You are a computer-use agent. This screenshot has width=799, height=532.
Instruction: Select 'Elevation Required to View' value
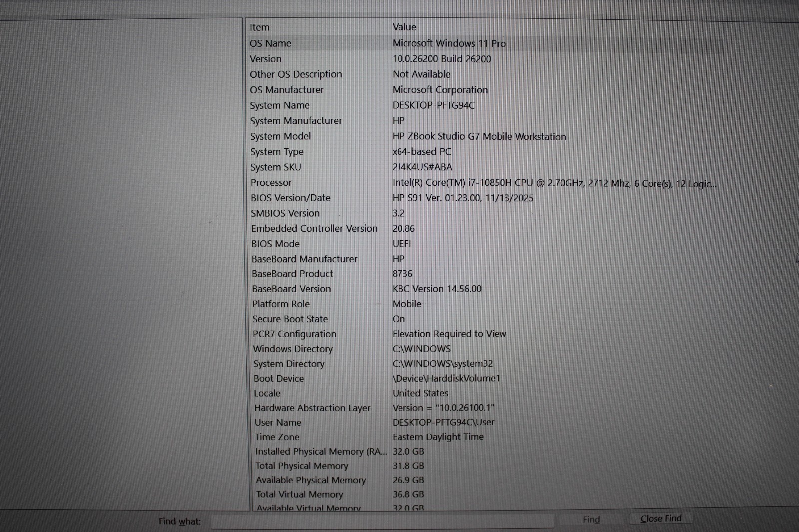pyautogui.click(x=449, y=334)
